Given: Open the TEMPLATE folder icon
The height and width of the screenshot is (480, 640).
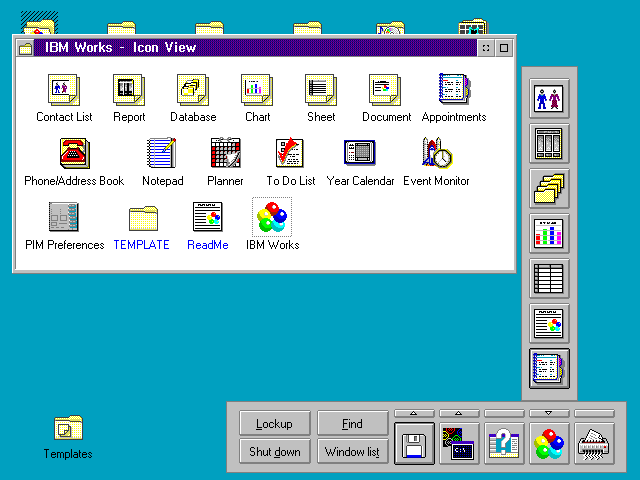Looking at the screenshot, I should (143, 218).
